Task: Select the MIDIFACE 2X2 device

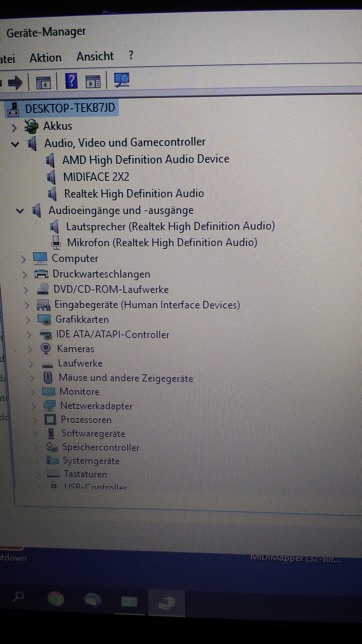Action: pyautogui.click(x=96, y=177)
